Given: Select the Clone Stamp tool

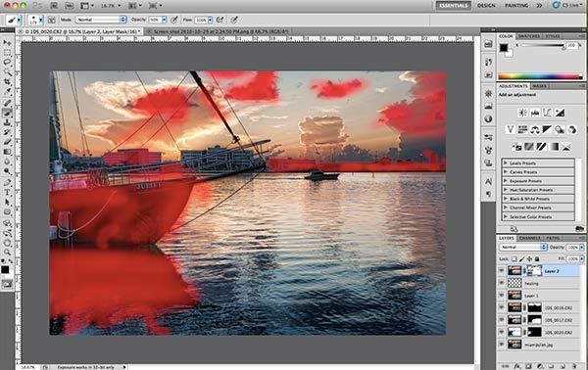Looking at the screenshot, I should click(x=7, y=122).
